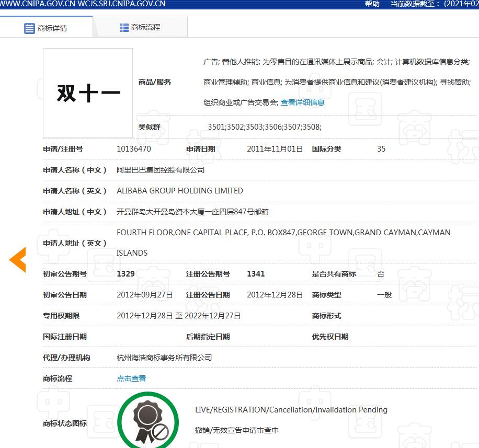Image resolution: width=479 pixels, height=448 pixels.
Task: Click the 撤销/无效宣告申请审查中 status text
Action: 237,430
